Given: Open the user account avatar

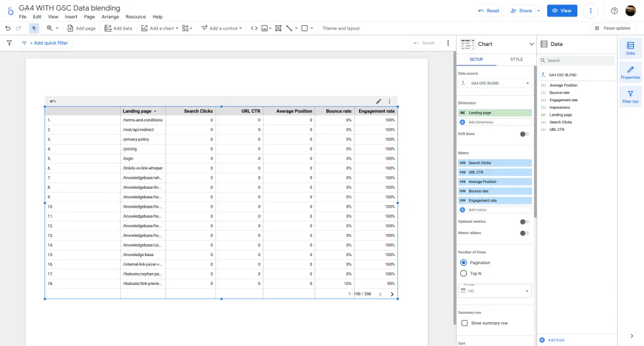Looking at the screenshot, I should pyautogui.click(x=630, y=11).
